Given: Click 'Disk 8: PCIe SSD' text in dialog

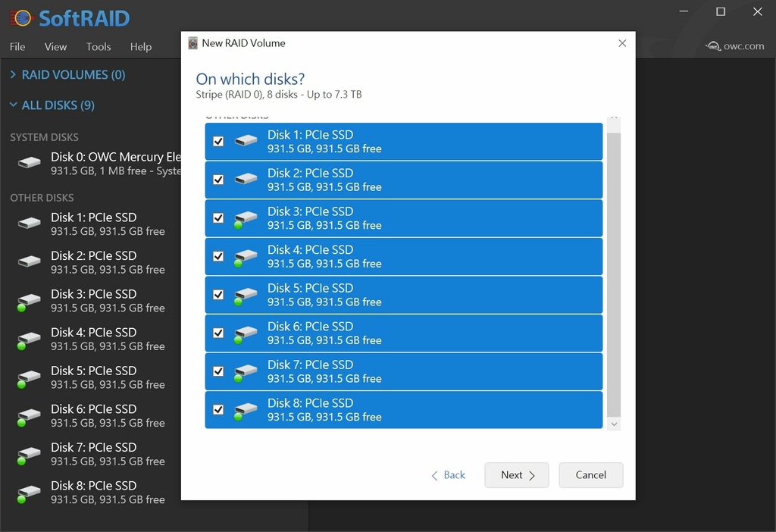Looking at the screenshot, I should click(x=310, y=403).
